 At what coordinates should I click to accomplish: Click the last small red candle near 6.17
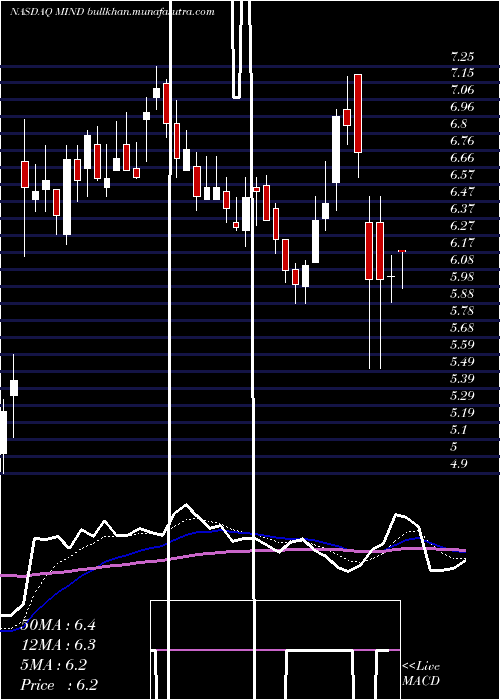tap(402, 251)
